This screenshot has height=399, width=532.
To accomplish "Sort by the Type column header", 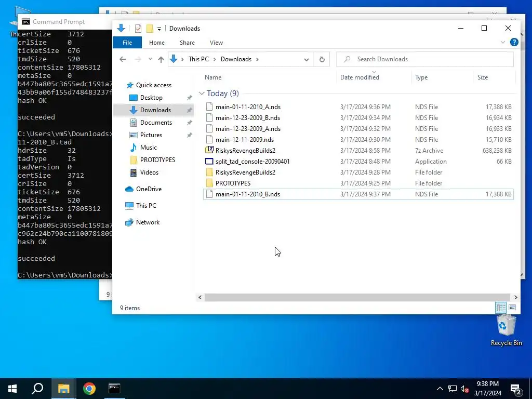I will (421, 77).
